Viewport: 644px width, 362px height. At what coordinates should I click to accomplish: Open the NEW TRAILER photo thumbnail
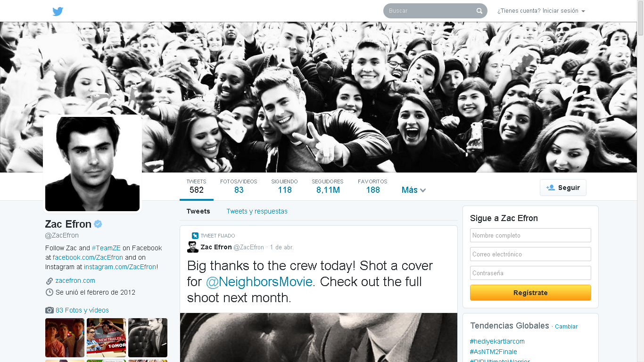pyautogui.click(x=106, y=337)
